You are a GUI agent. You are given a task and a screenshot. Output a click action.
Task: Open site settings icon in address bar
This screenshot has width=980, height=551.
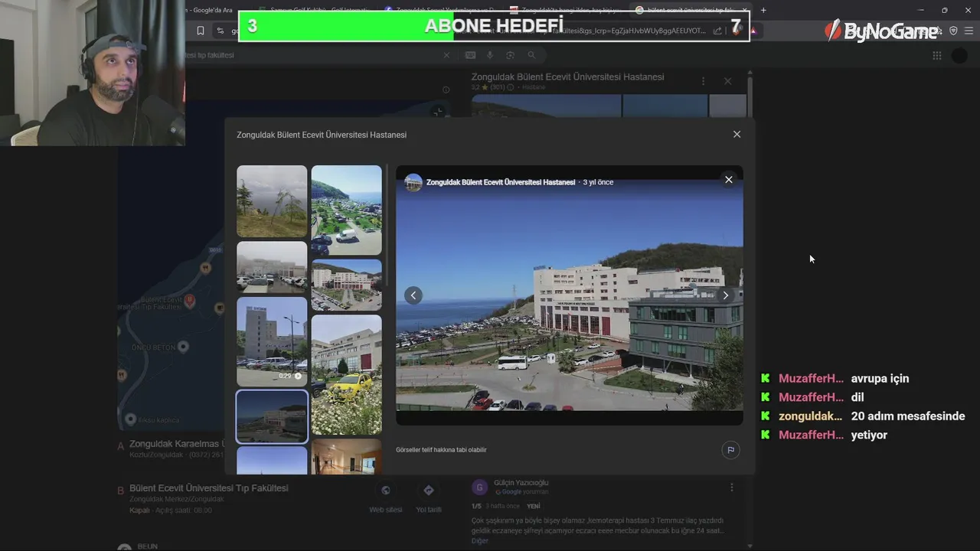tap(220, 31)
